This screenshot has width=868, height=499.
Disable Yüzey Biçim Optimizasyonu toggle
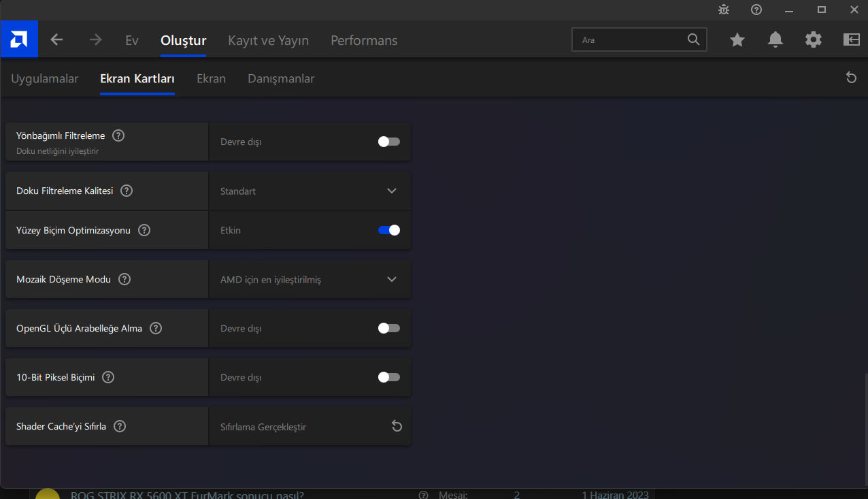389,230
